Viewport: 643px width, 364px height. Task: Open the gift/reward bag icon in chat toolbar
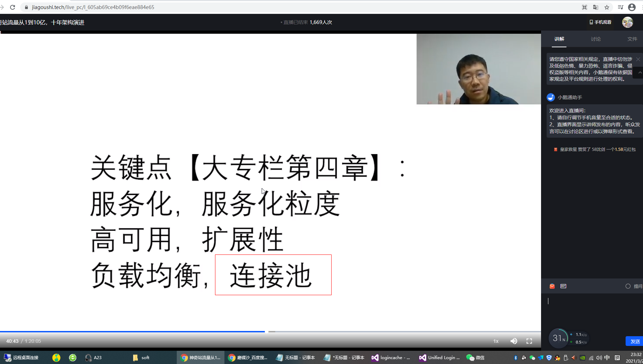(x=552, y=286)
